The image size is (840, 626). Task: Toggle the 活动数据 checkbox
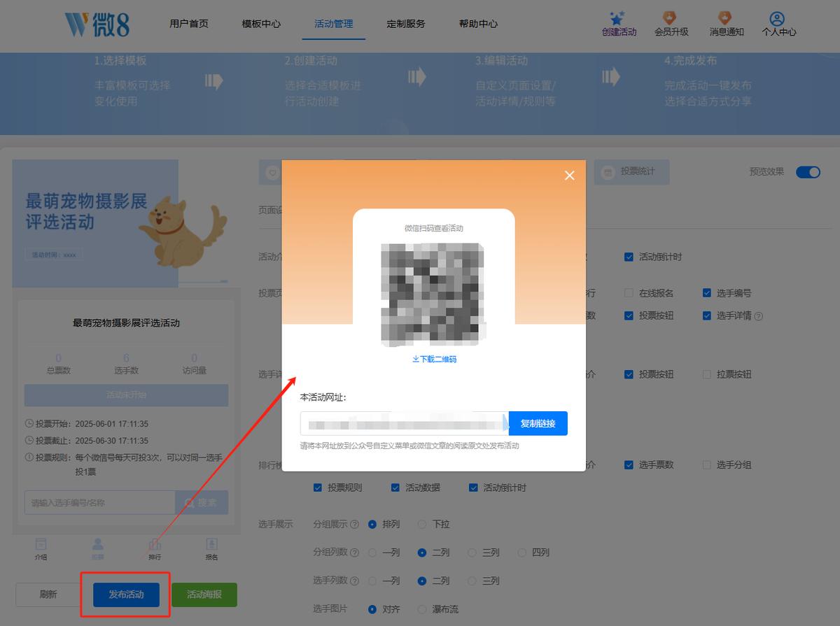pyautogui.click(x=395, y=488)
